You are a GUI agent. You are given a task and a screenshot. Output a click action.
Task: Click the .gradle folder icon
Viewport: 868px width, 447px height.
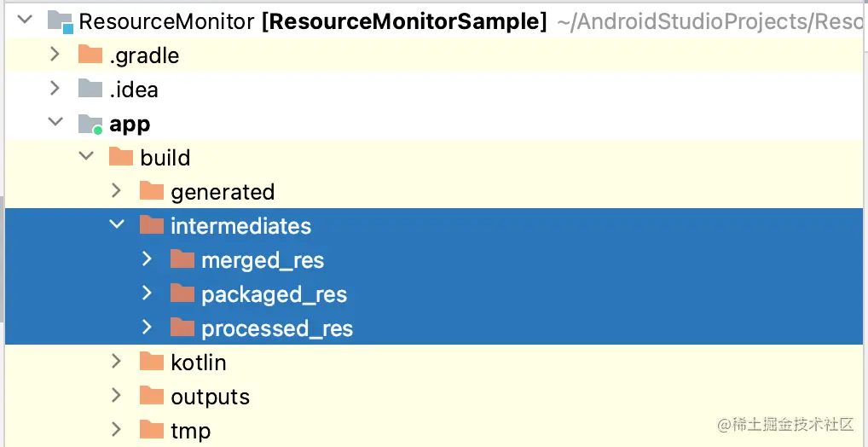[90, 55]
